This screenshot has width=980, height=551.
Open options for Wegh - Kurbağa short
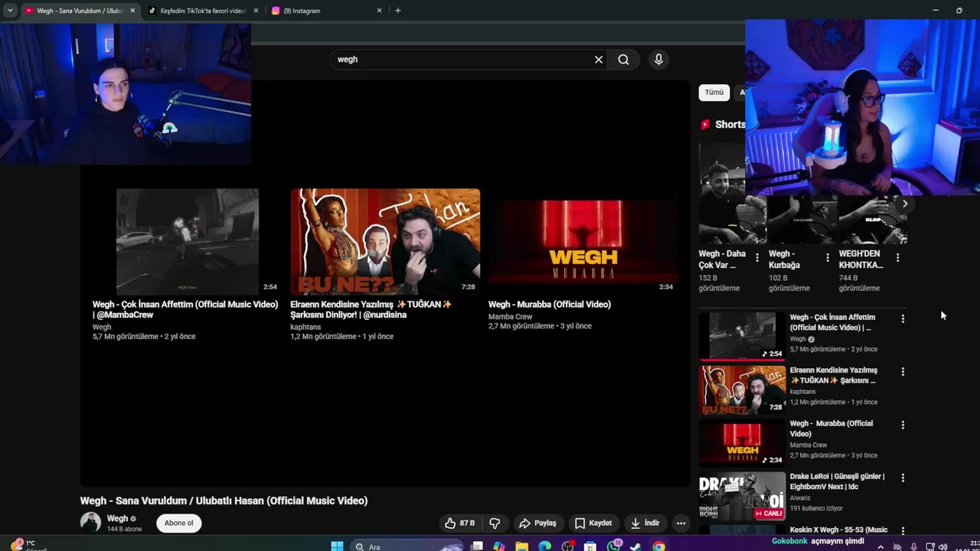click(828, 258)
